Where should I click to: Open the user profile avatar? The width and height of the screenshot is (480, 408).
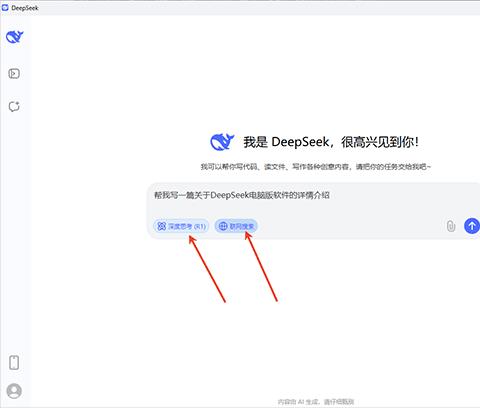pyautogui.click(x=14, y=391)
